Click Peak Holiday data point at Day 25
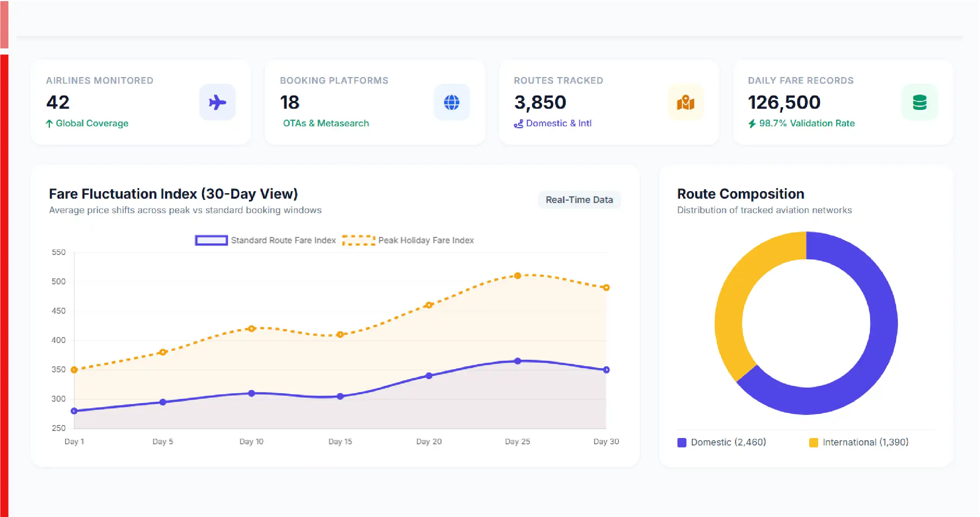 tap(518, 276)
